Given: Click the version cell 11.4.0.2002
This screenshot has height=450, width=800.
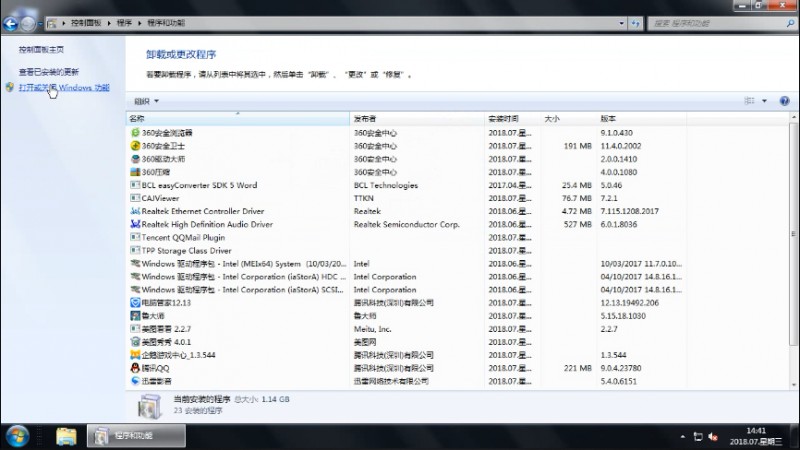Looking at the screenshot, I should click(x=621, y=146).
